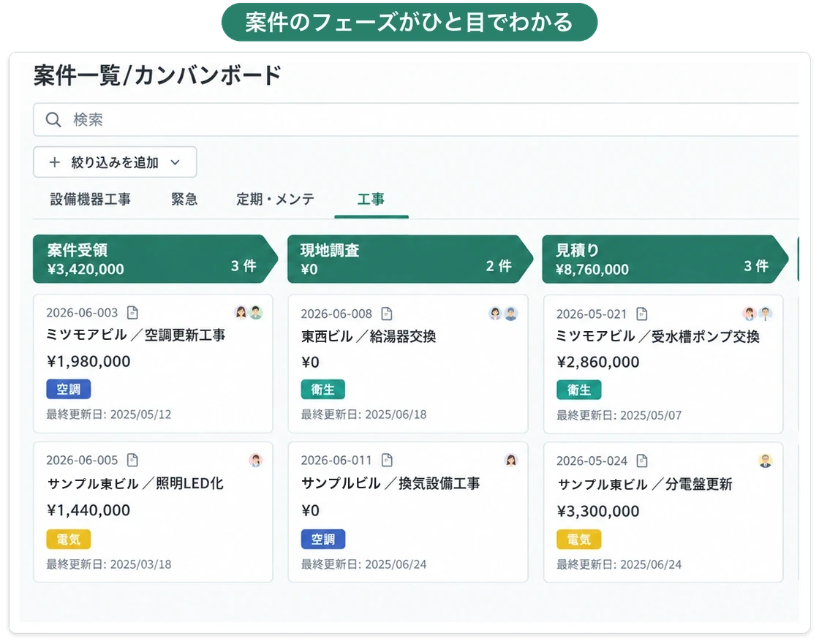Click assignee avatar on card 2026-06-011
The image size is (819, 644).
pyautogui.click(x=511, y=460)
